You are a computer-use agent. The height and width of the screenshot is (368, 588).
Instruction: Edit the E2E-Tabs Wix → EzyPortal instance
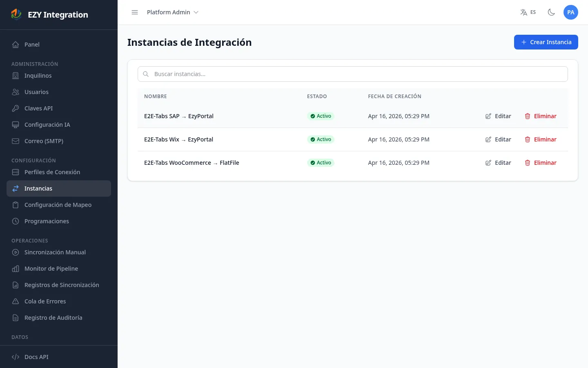[498, 139]
